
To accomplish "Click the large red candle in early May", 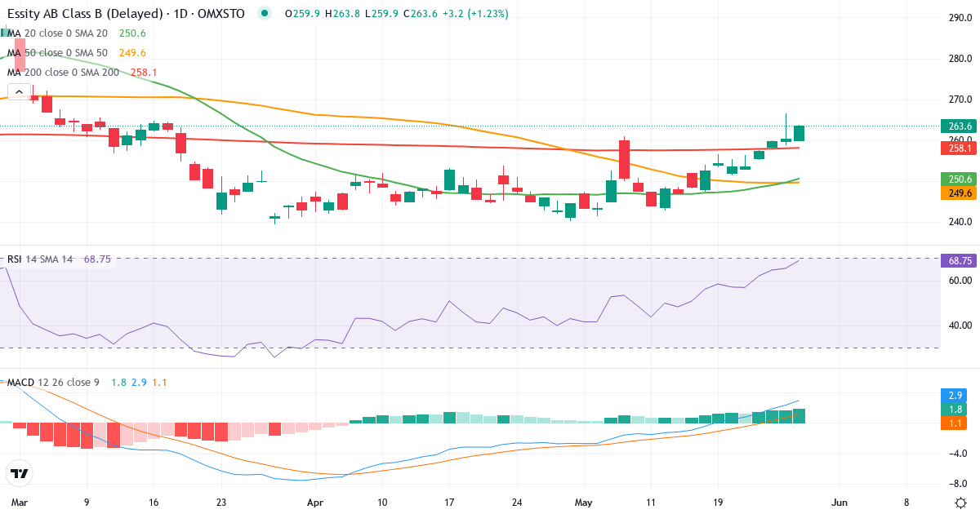I will (x=624, y=159).
